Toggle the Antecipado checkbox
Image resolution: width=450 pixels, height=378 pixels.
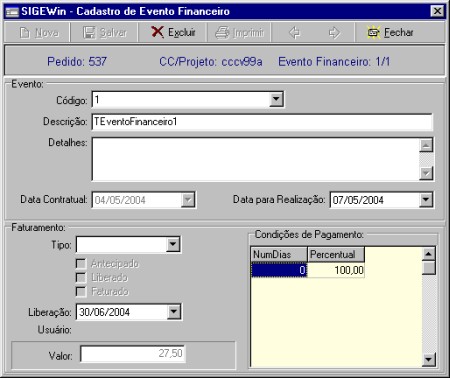click(81, 264)
